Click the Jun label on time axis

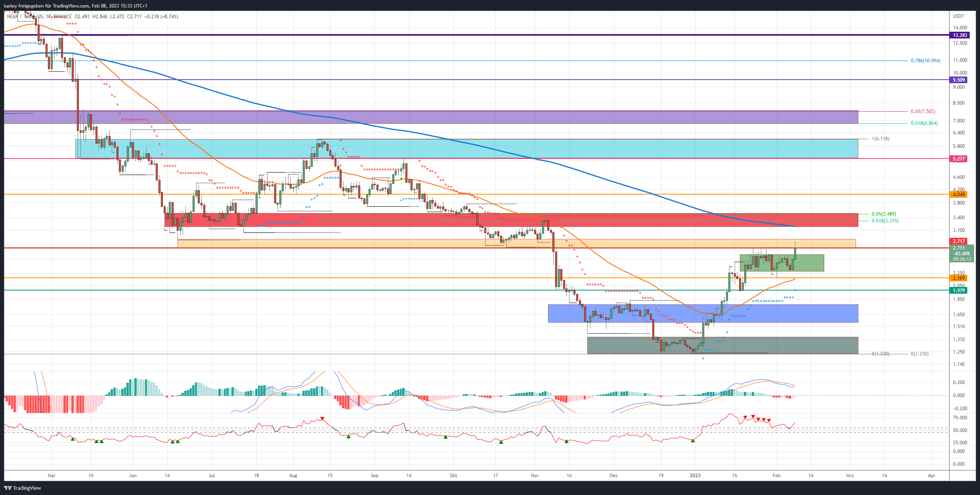[133, 476]
